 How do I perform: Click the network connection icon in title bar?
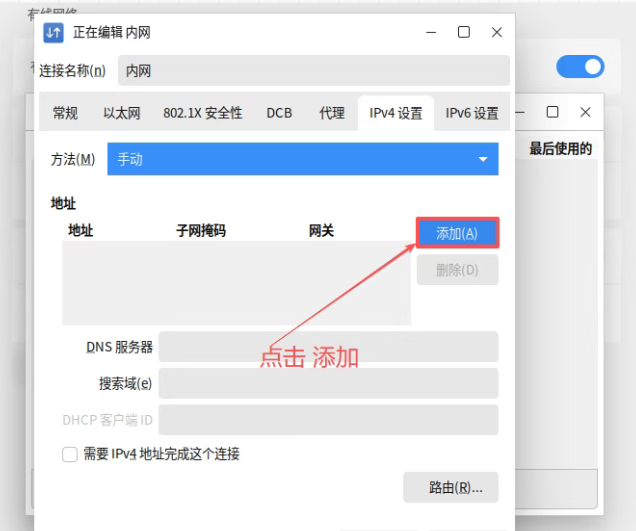(x=54, y=32)
